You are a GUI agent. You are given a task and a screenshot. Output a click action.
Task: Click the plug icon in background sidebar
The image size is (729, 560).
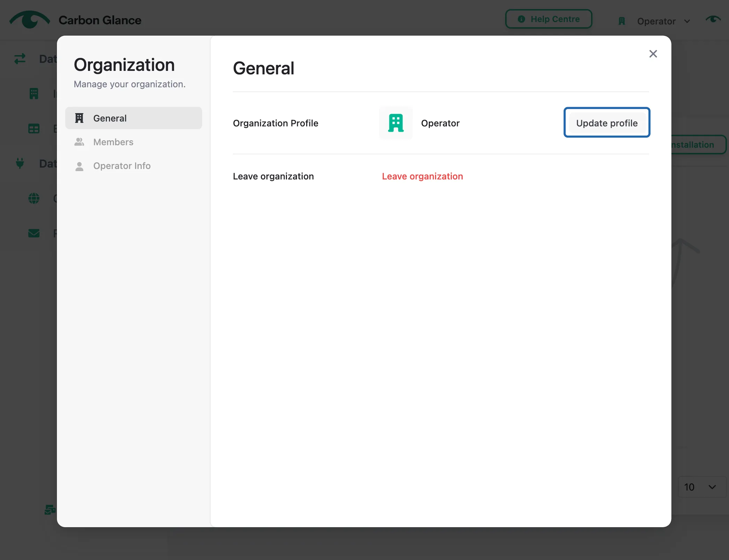[20, 163]
